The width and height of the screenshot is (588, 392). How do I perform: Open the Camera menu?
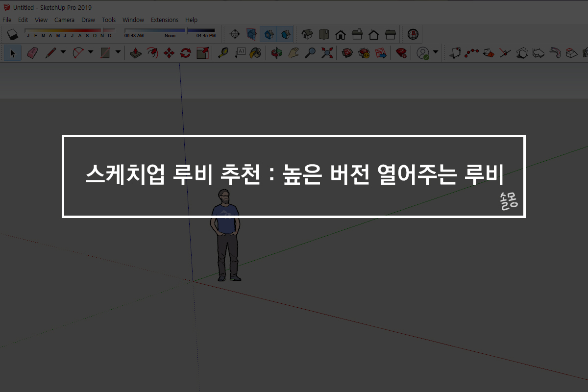64,20
